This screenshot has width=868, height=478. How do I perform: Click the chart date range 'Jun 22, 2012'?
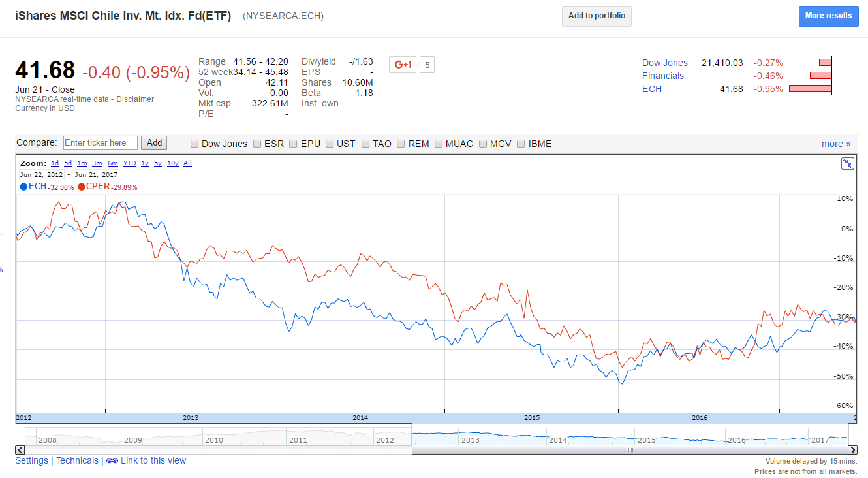[x=42, y=174]
